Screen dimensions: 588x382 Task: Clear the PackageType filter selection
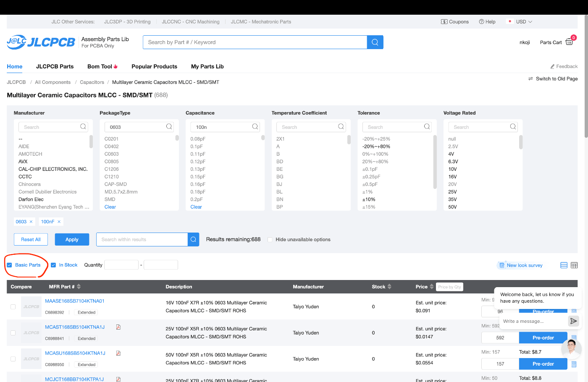(x=110, y=207)
